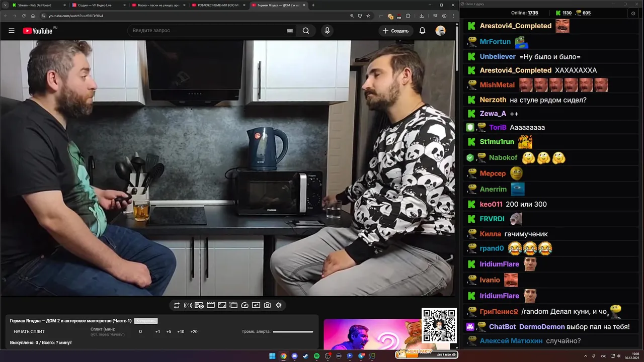Switch to the Наоко — песни tab
Image resolution: width=644 pixels, height=362 pixels.
158,5
